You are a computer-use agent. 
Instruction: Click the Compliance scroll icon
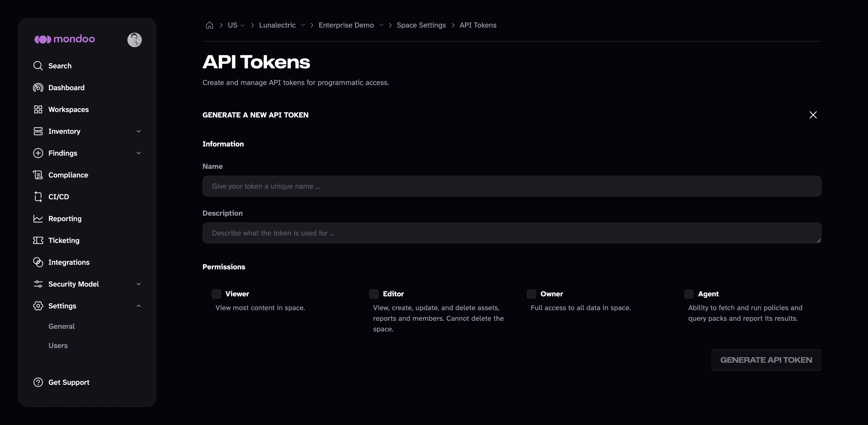tap(38, 175)
